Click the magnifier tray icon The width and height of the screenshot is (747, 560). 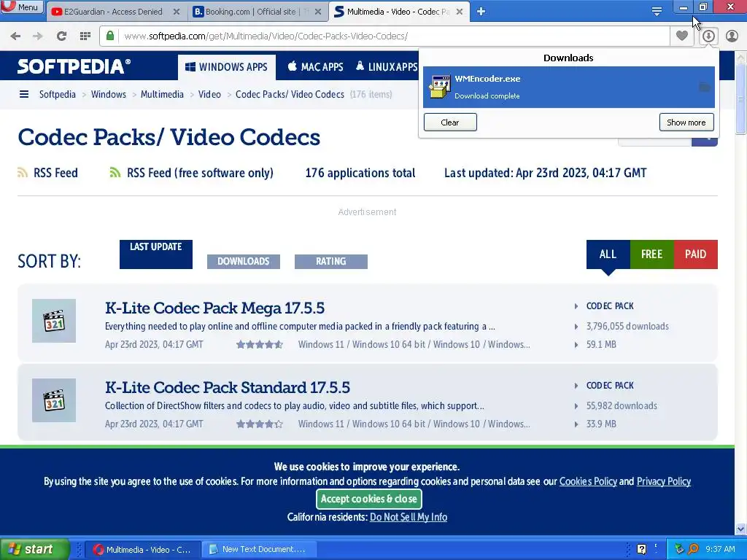point(694,550)
